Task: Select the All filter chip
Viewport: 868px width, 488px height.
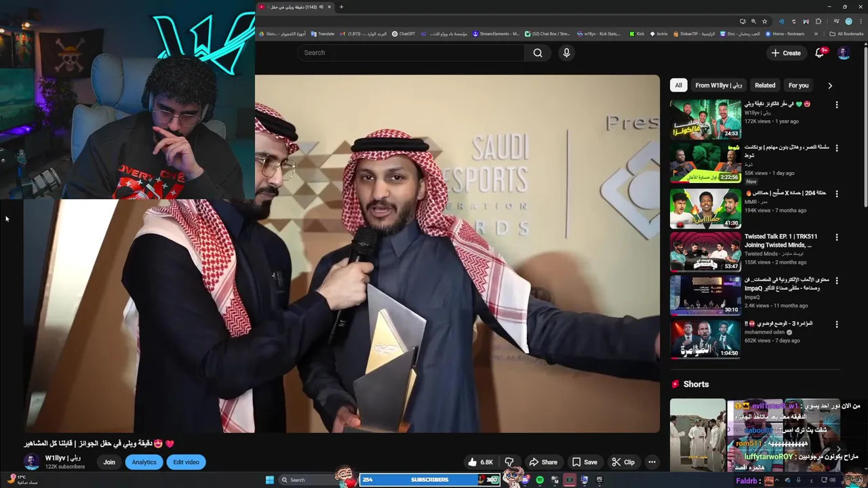Action: [x=678, y=85]
